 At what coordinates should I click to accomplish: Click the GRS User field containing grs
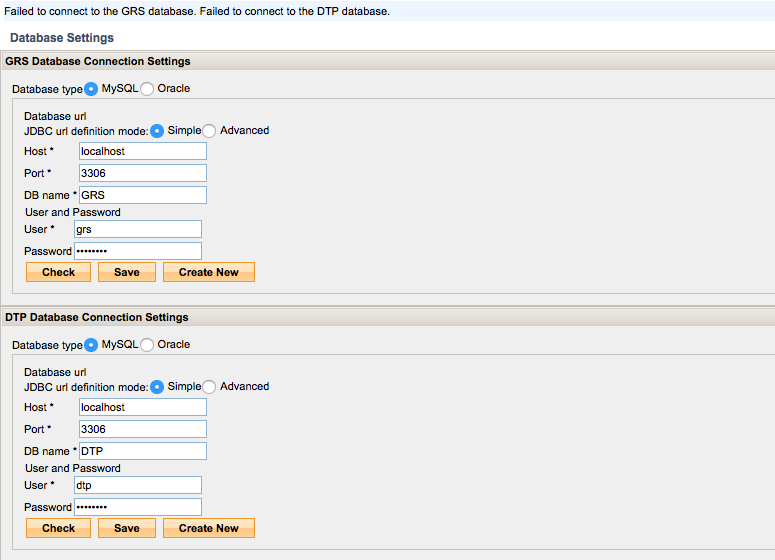pos(138,229)
